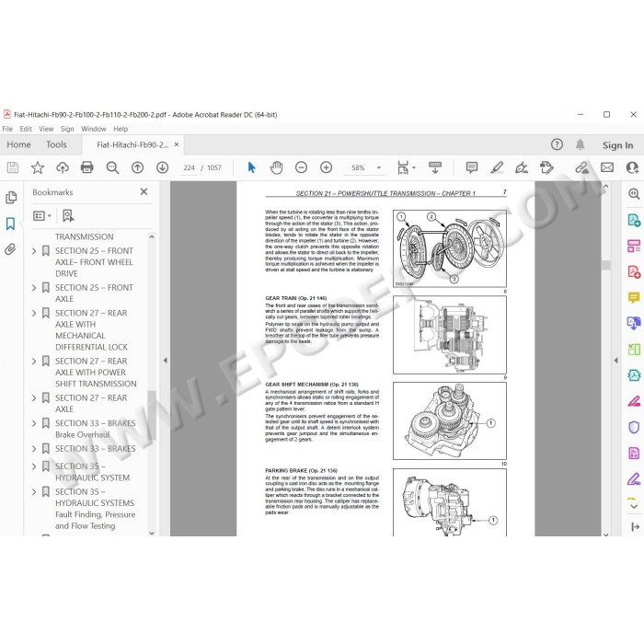Click the page number field showing 224
Viewport: 644px width, 644px height.
pyautogui.click(x=189, y=167)
